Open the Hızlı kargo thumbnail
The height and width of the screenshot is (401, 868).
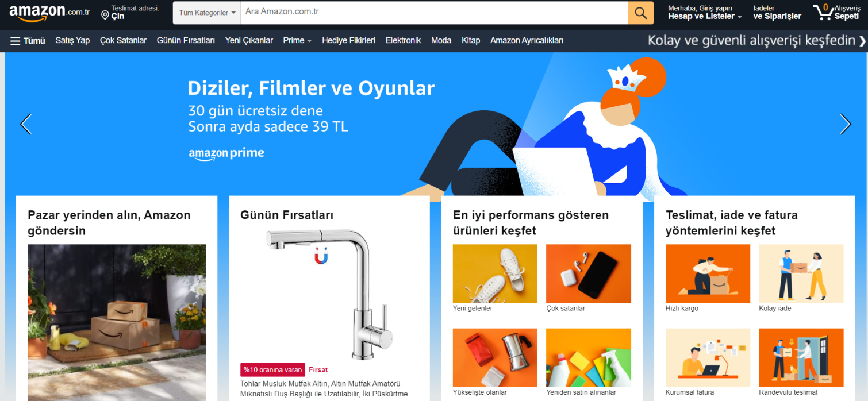[x=708, y=273]
